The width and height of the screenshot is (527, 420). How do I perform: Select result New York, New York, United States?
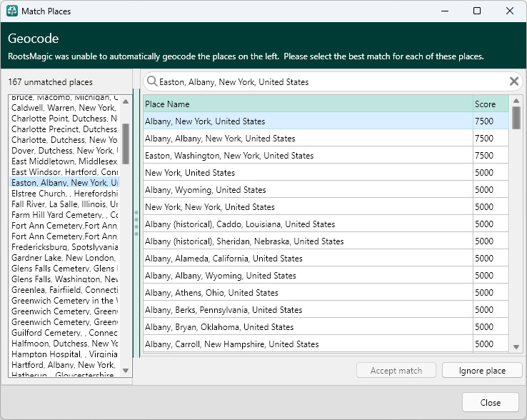coord(308,207)
